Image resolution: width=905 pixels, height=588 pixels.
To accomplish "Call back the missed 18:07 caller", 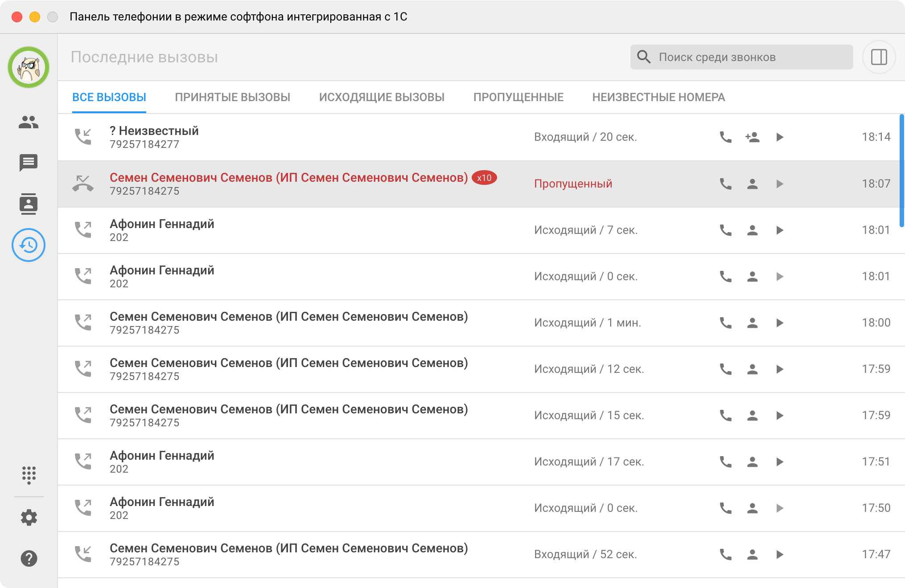I will click(726, 184).
